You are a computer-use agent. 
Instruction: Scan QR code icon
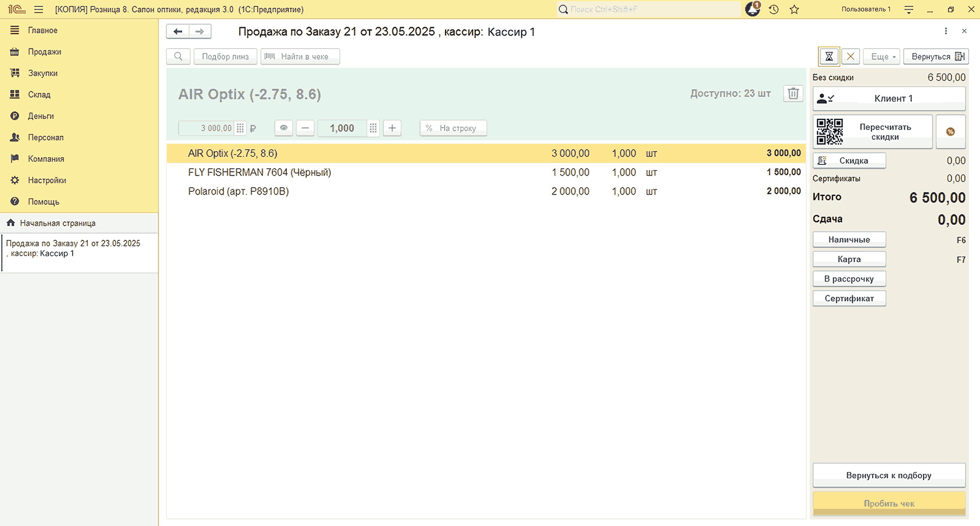click(830, 131)
